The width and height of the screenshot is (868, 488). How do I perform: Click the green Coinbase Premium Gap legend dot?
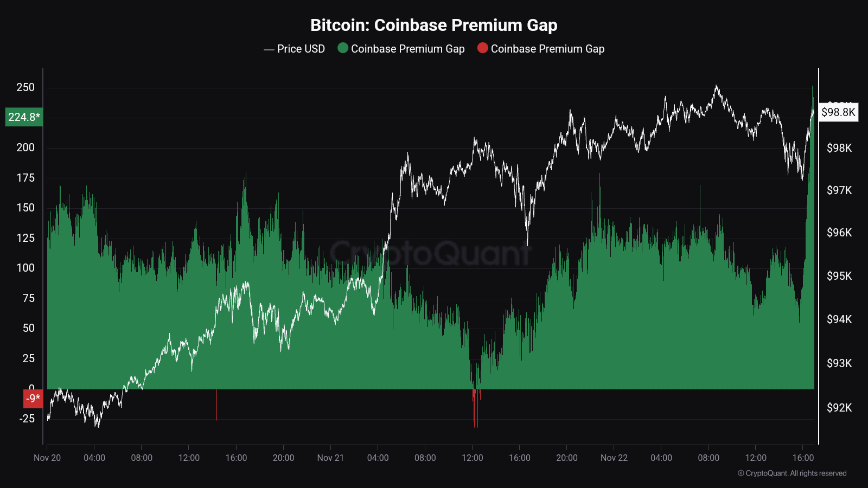[x=343, y=48]
